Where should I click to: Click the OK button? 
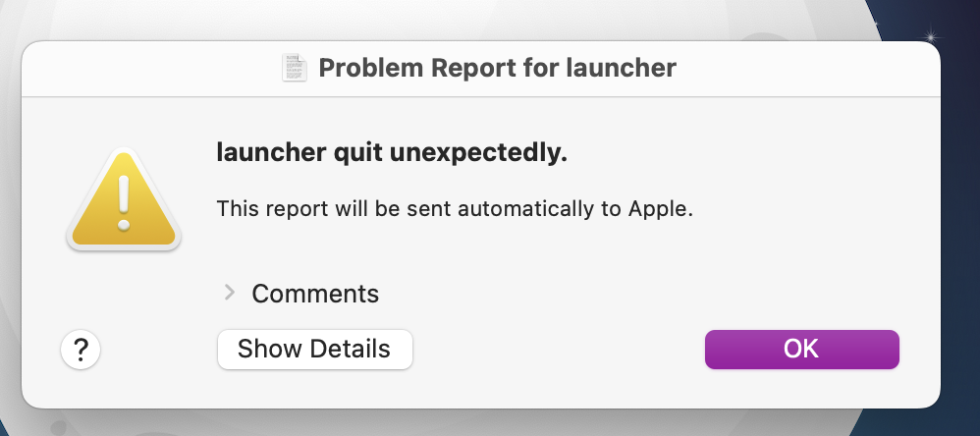click(x=801, y=349)
